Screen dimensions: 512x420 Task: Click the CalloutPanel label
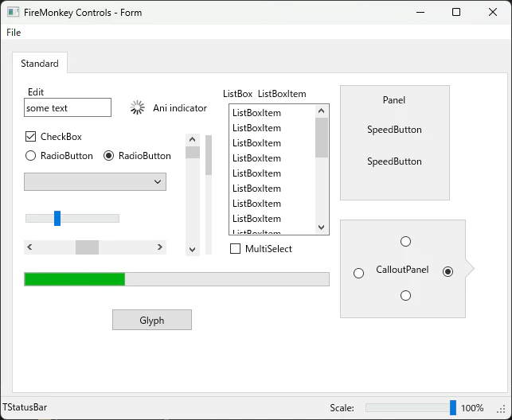pos(402,270)
